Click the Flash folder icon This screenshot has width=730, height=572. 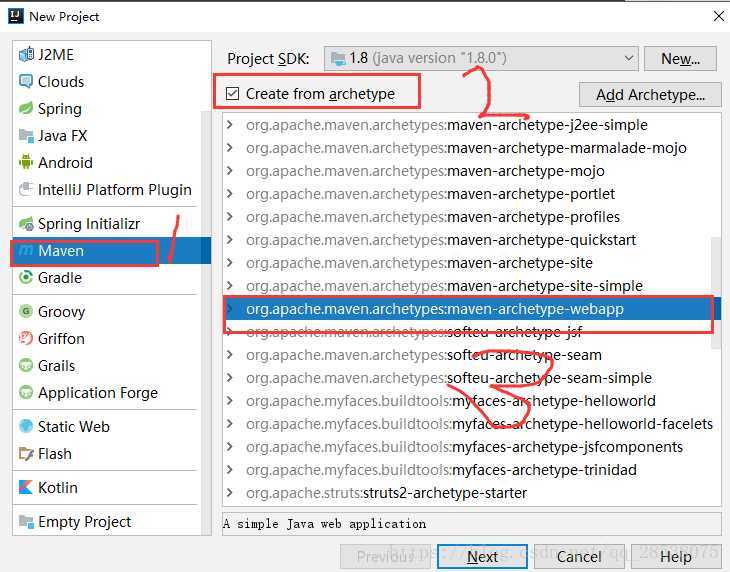(x=26, y=453)
